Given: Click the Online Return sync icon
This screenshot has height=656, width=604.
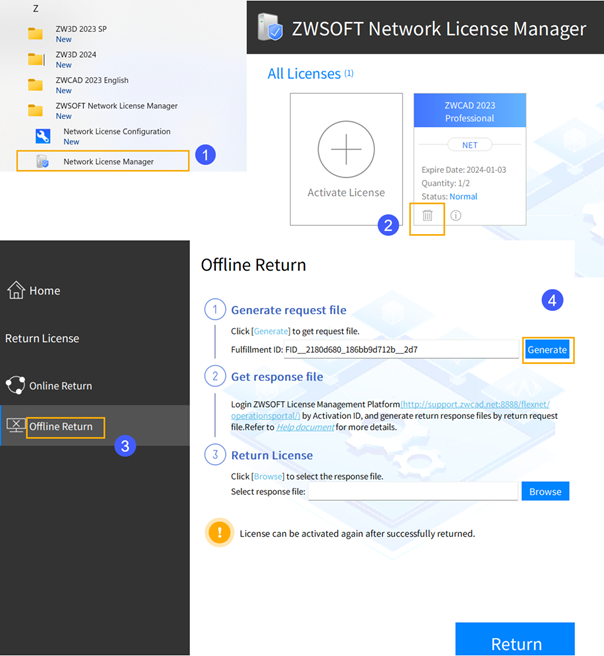Looking at the screenshot, I should pyautogui.click(x=15, y=385).
